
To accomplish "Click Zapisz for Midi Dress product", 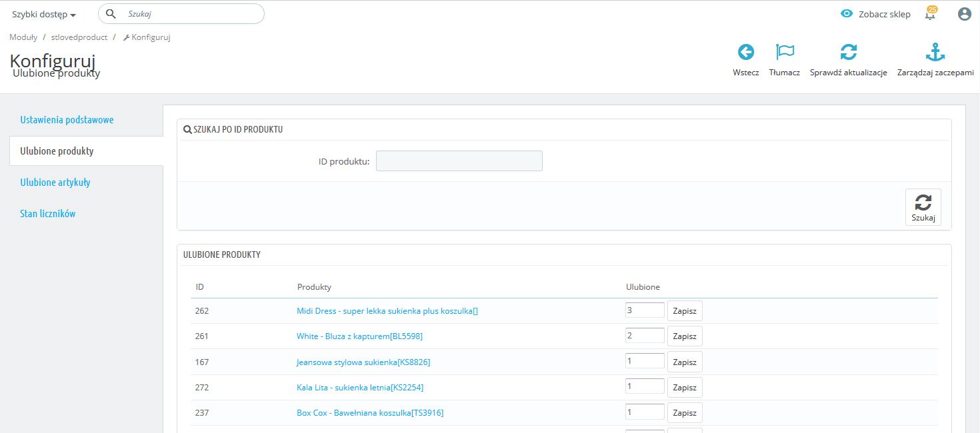I will 685,311.
